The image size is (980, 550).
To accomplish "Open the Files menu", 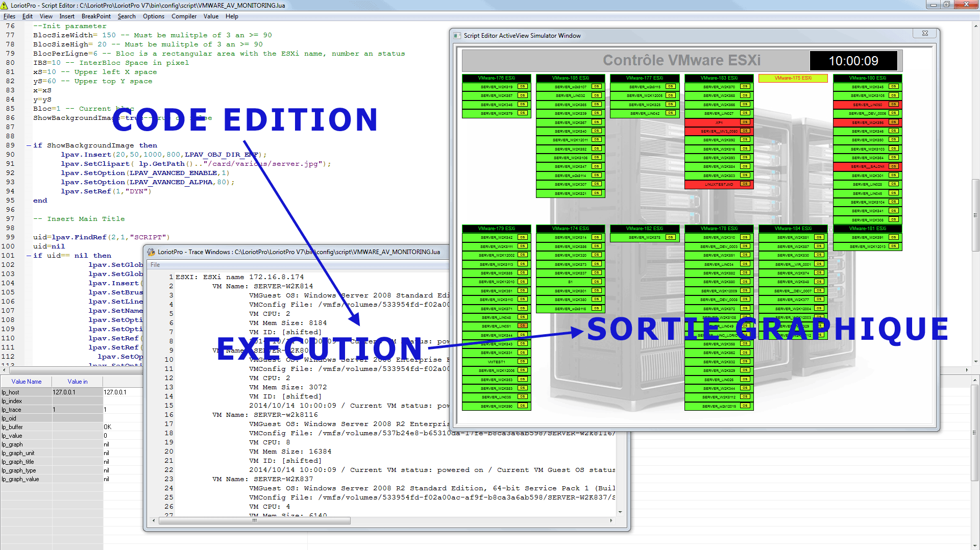I will (9, 16).
